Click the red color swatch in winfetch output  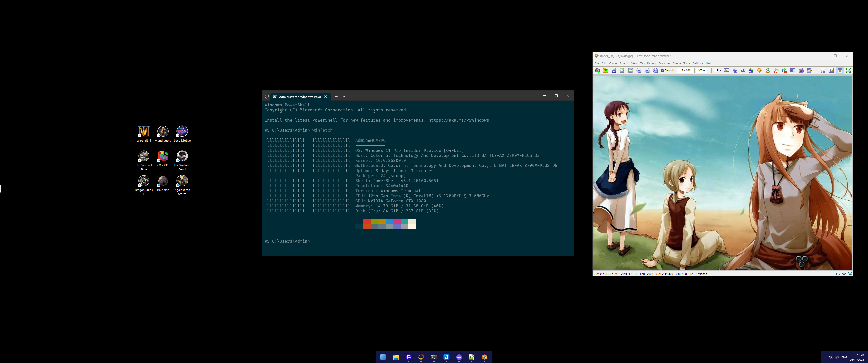pyautogui.click(x=366, y=221)
